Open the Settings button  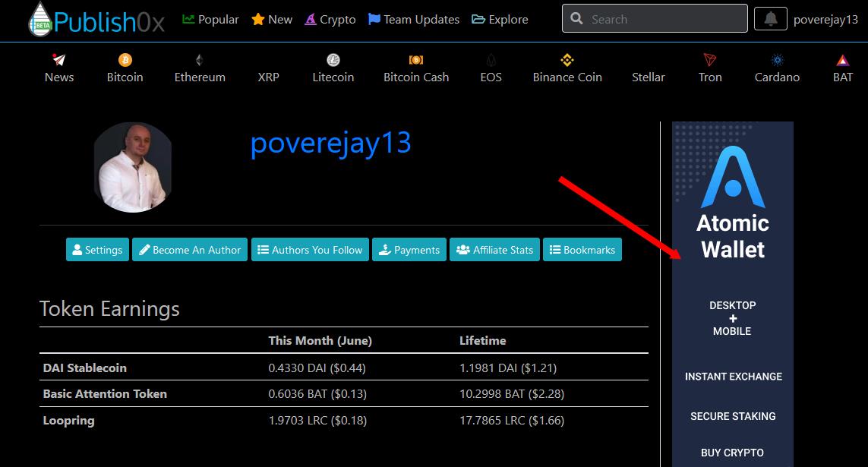point(97,250)
